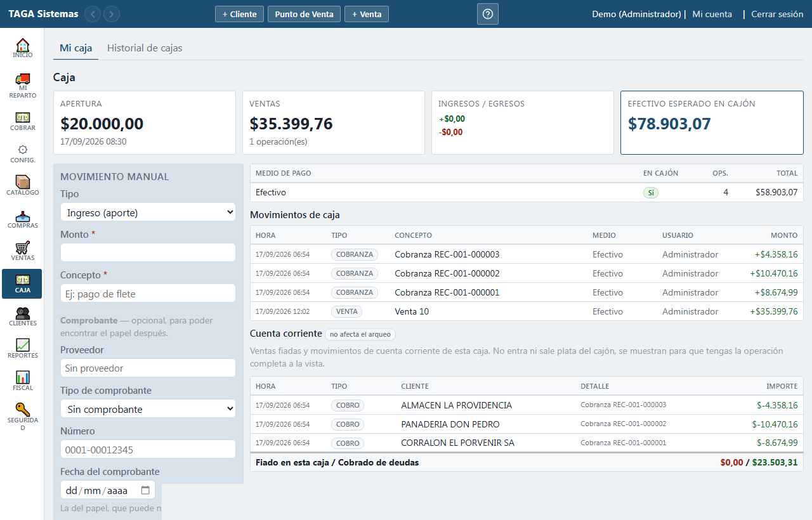Open the Mi cuenta link

pos(712,14)
